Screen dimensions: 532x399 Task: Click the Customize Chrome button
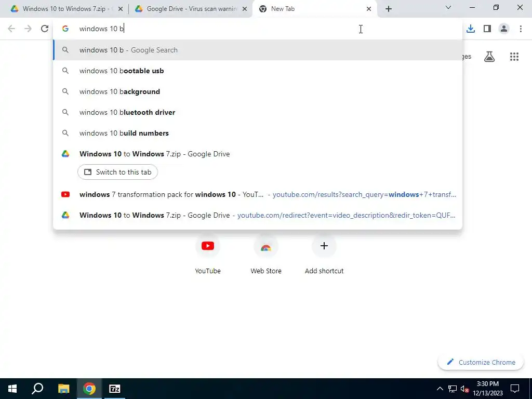coord(481,362)
